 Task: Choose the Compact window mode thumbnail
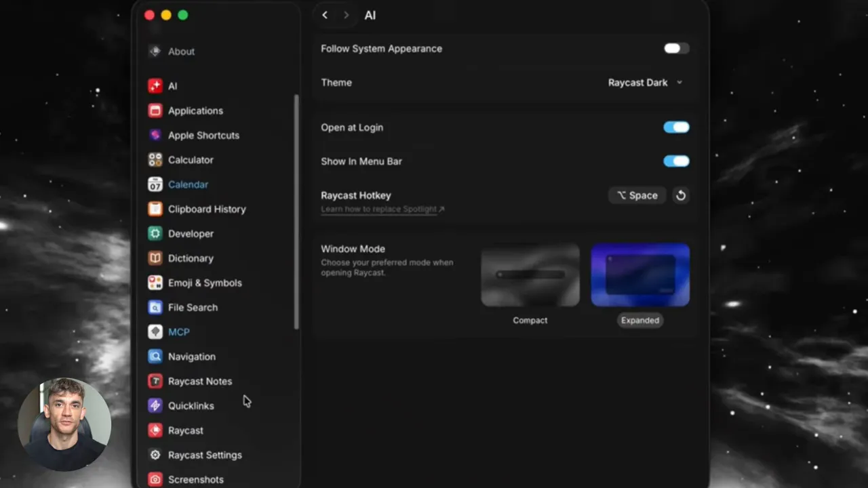530,275
